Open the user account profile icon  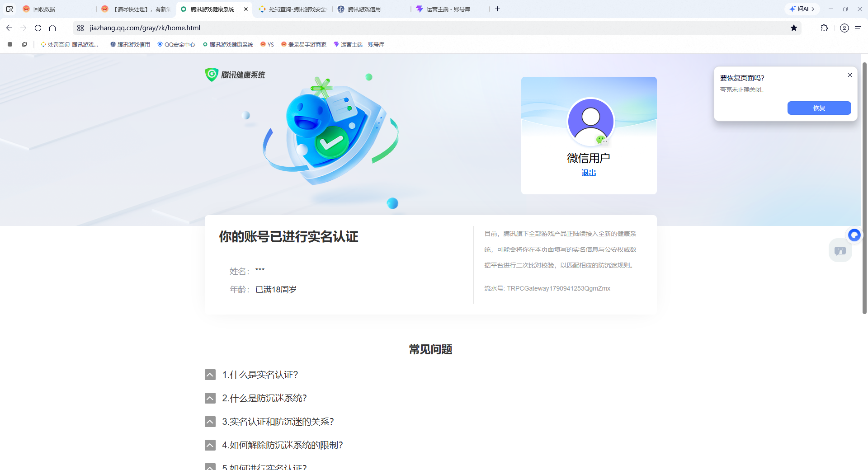(x=844, y=28)
